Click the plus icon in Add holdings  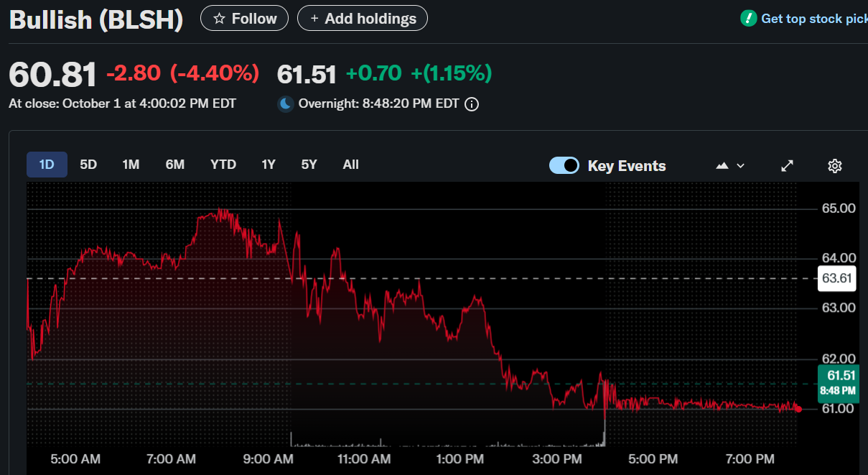(314, 19)
